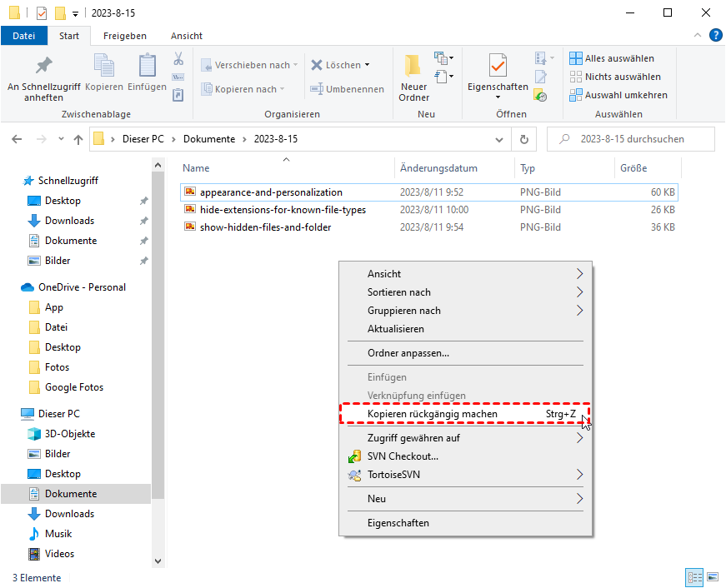Open the easy access icon dropdown

click(443, 76)
